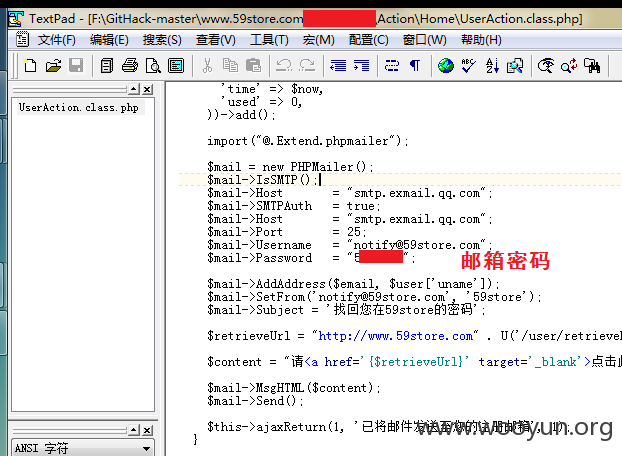Click the Compare Files toolbar icon

pos(515,65)
